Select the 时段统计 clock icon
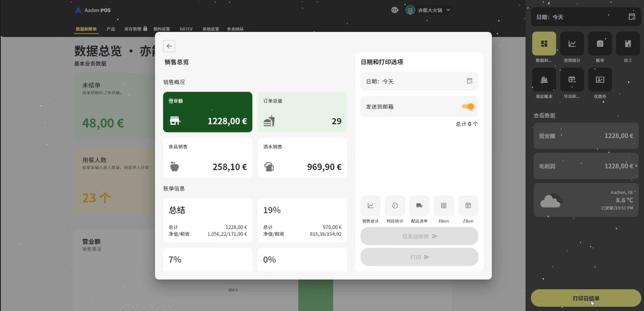This screenshot has height=311, width=644. coord(395,206)
